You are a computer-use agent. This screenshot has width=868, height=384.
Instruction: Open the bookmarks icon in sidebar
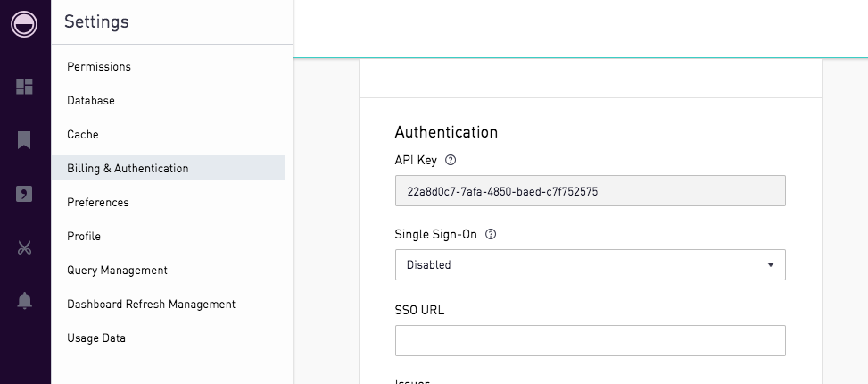(24, 140)
